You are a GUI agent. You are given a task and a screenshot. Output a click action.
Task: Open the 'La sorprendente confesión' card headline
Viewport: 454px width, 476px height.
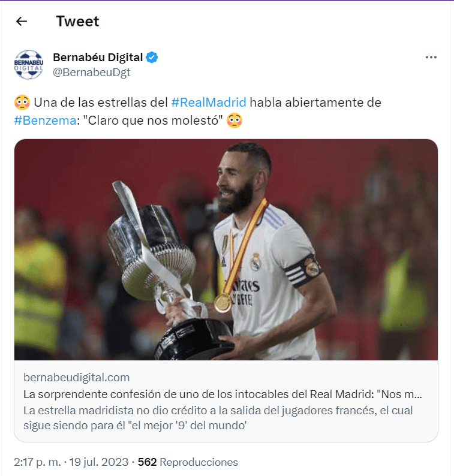223,394
